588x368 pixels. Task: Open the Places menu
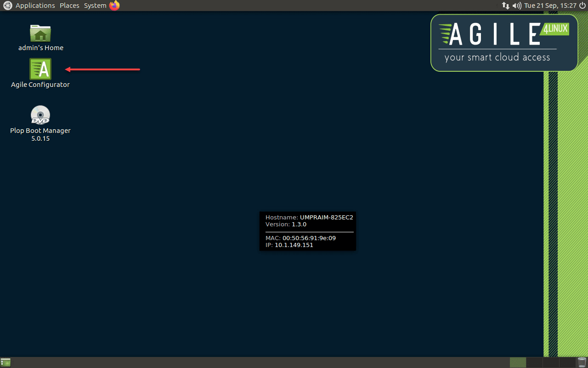69,6
